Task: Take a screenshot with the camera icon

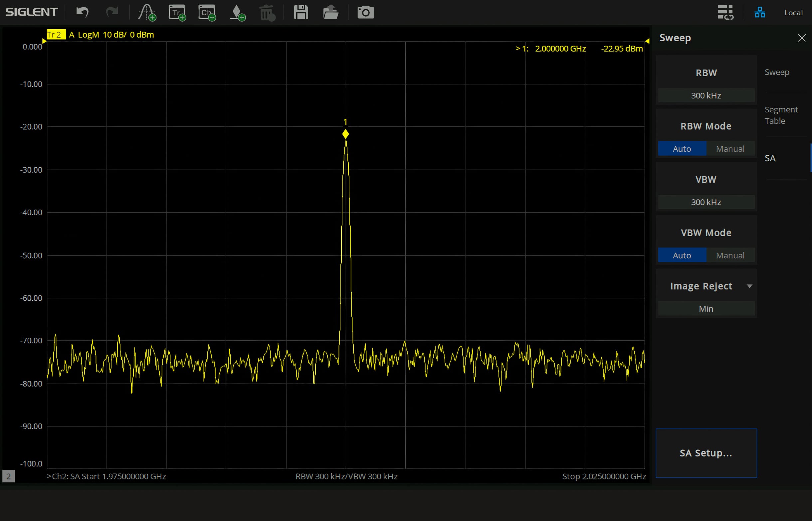Action: 366,13
